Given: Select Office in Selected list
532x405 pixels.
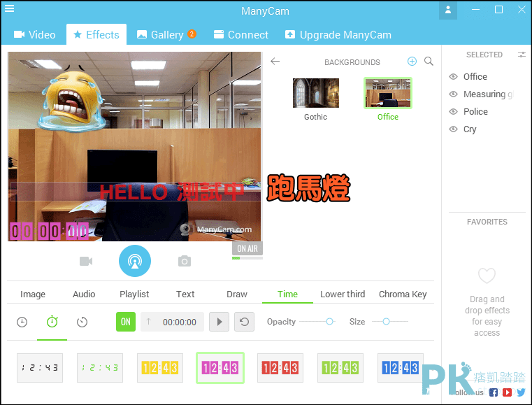Looking at the screenshot, I should (x=475, y=76).
